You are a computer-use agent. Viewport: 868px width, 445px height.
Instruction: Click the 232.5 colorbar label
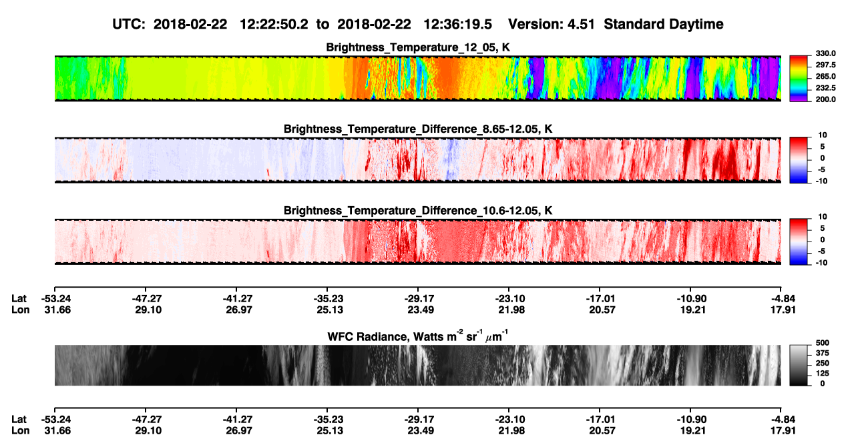[x=825, y=88]
